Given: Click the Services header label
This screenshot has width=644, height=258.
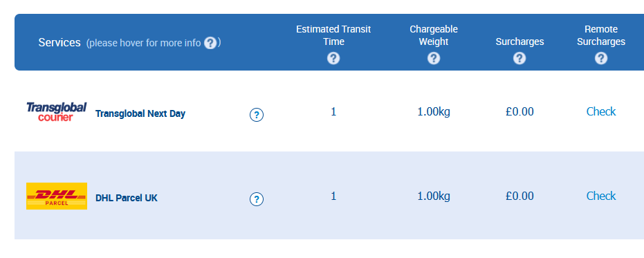Looking at the screenshot, I should pos(59,43).
